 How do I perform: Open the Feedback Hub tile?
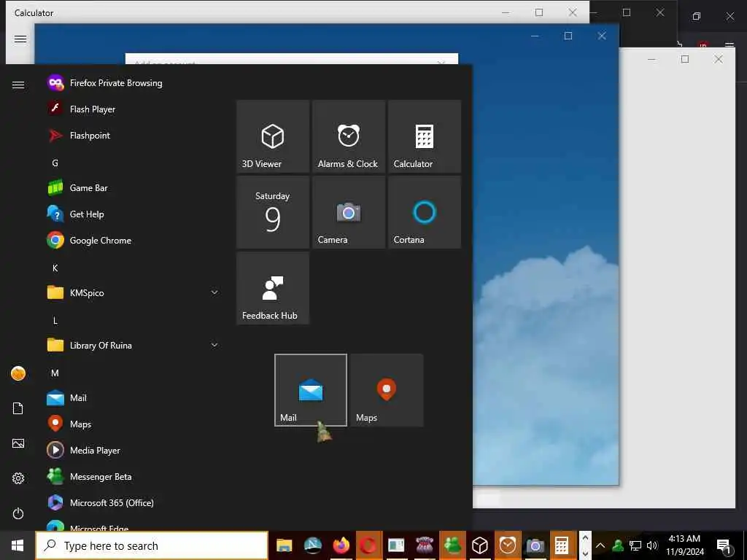273,288
